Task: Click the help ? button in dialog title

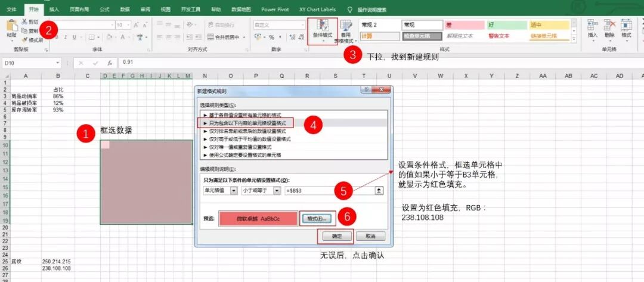Action: [x=365, y=90]
